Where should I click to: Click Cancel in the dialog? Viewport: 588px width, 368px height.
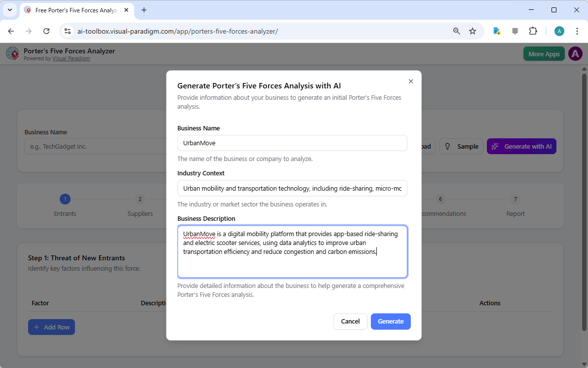pos(350,321)
